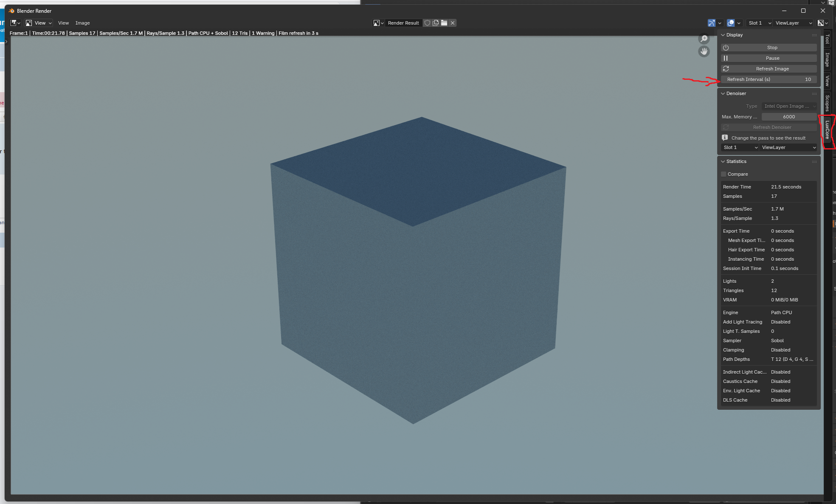Toggle the overlays visibility button
836x504 pixels.
[x=731, y=23]
